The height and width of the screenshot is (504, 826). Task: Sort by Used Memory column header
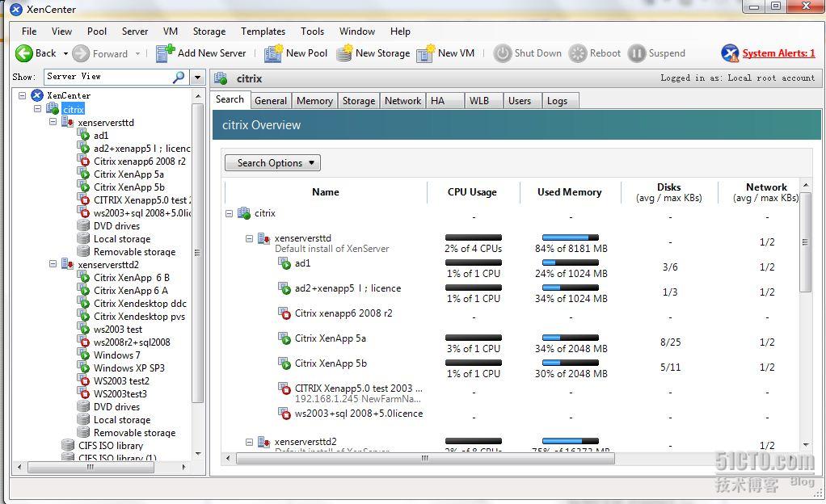(x=570, y=192)
